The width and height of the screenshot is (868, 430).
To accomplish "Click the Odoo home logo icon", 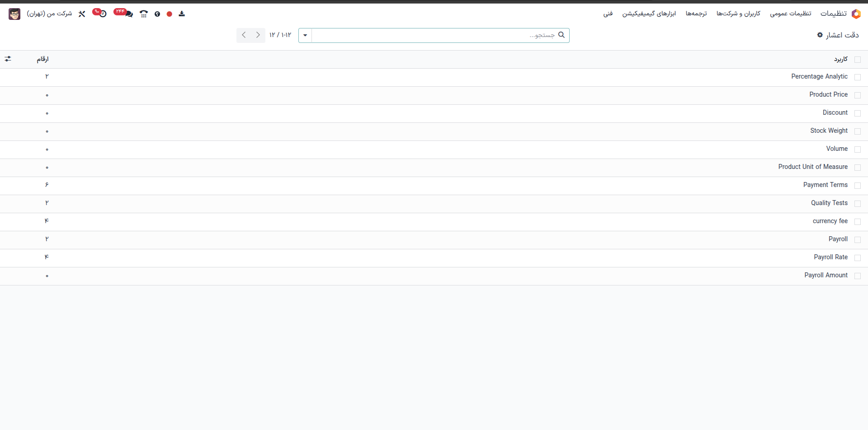I will 856,14.
